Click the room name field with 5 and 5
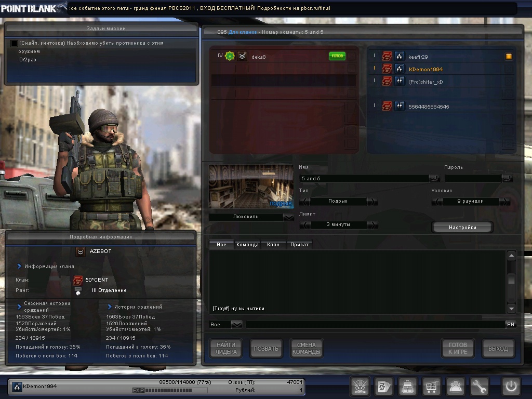 click(x=364, y=179)
